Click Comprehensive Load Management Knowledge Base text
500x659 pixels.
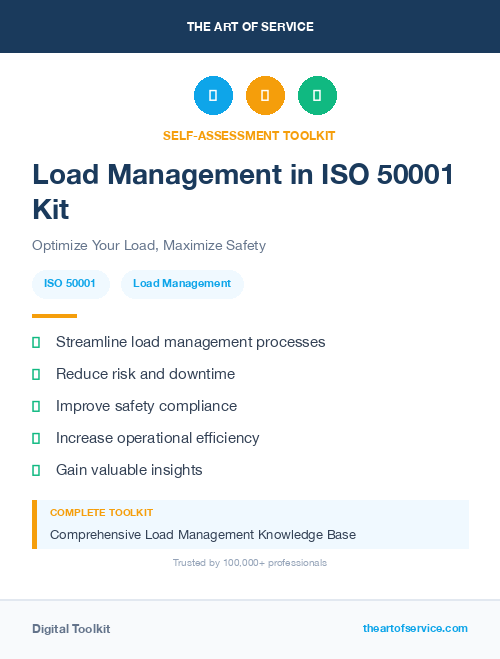[203, 535]
